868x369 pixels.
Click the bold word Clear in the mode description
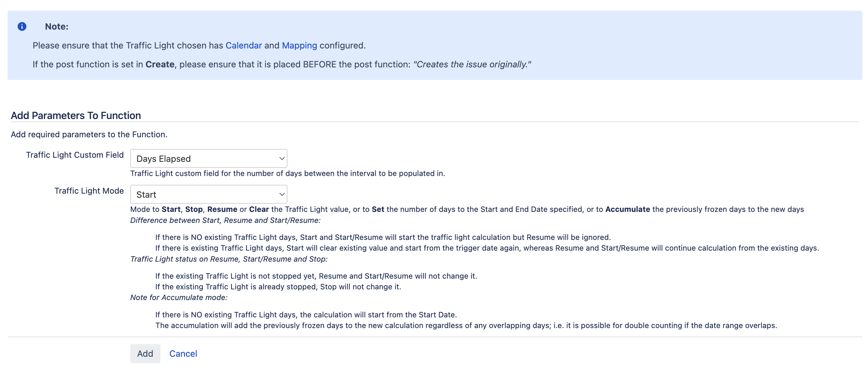pyautogui.click(x=259, y=209)
